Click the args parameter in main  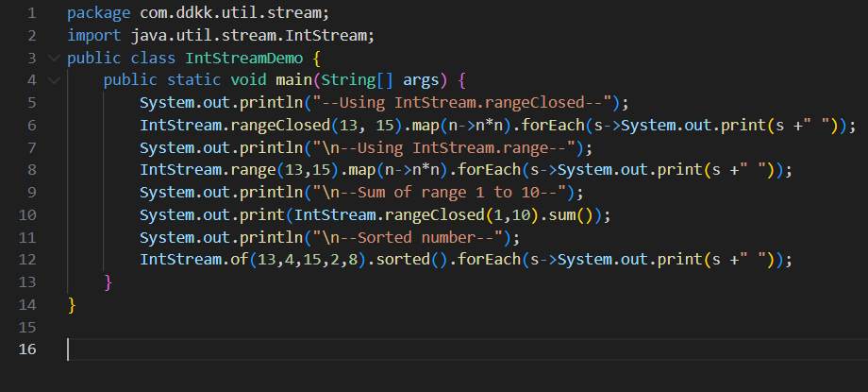[421, 80]
